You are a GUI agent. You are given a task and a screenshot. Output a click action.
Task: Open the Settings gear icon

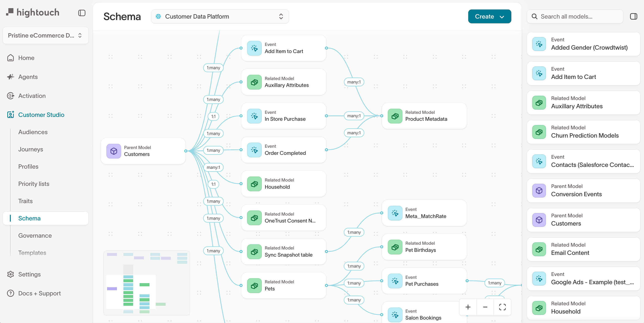coord(11,274)
